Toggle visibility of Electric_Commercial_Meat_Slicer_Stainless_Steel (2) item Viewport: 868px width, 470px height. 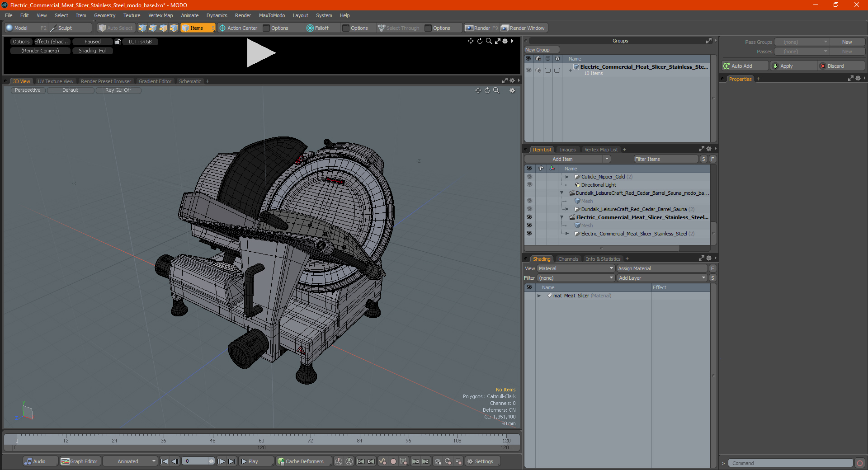(529, 234)
